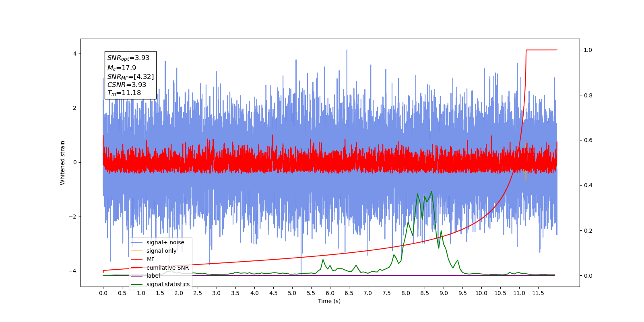Click the 8.5 tick on time axis
The width and height of the screenshot is (644, 322).
(425, 293)
